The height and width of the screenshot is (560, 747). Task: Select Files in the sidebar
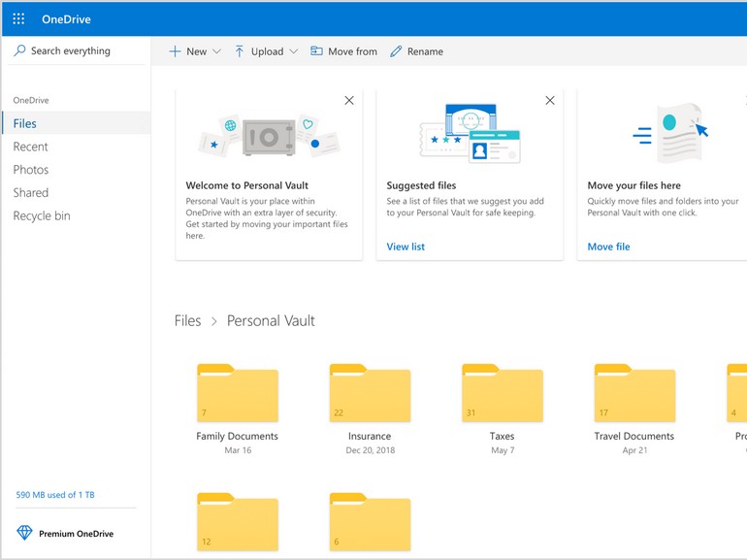coord(77,123)
